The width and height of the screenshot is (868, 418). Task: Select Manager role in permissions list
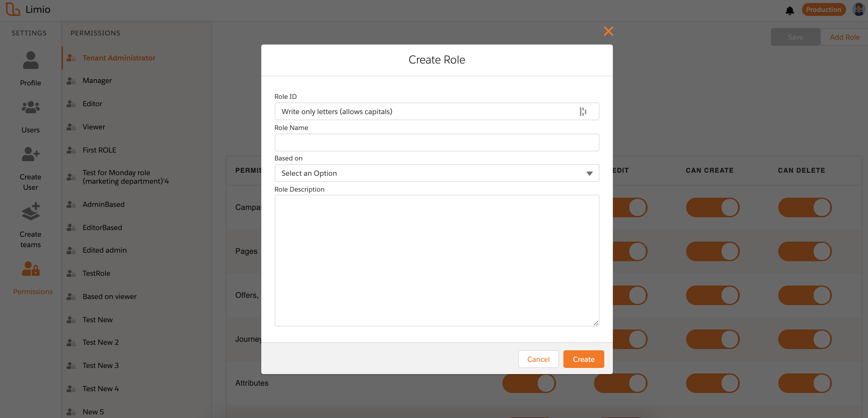click(97, 81)
